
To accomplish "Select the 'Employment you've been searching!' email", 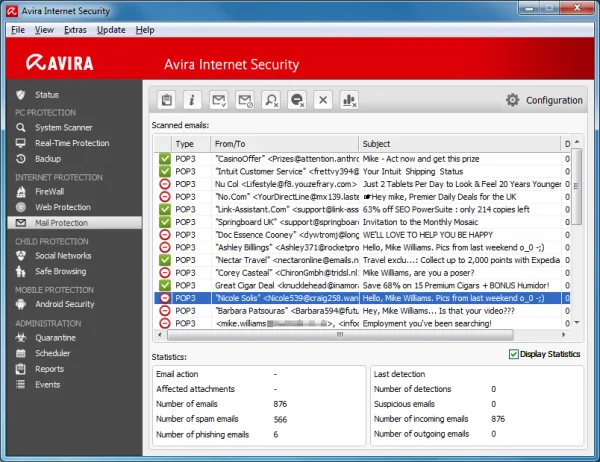I will coord(362,323).
